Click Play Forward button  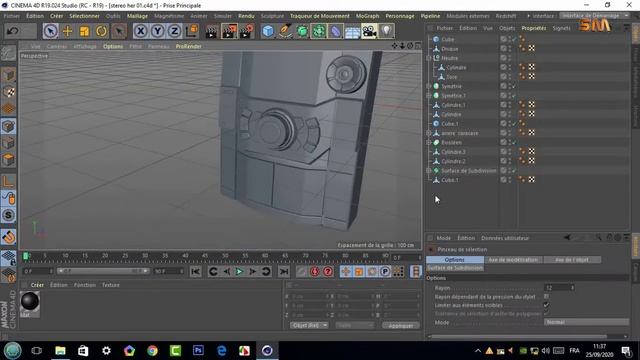(239, 271)
